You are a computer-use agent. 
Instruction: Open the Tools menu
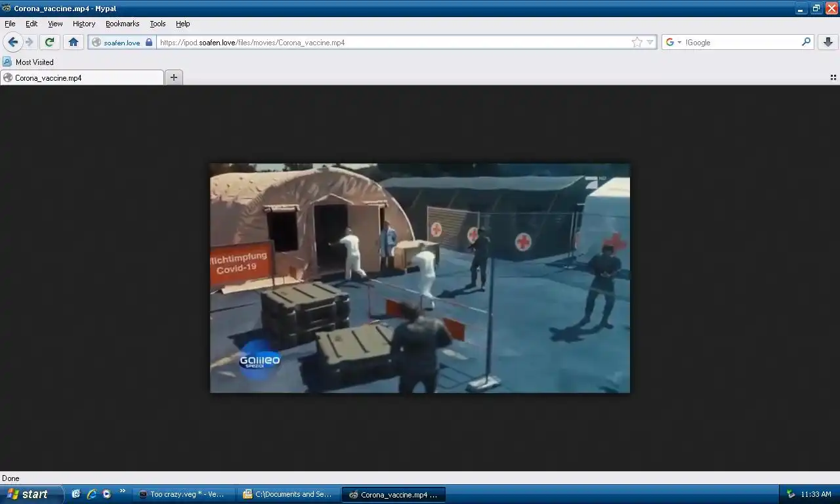pos(157,24)
